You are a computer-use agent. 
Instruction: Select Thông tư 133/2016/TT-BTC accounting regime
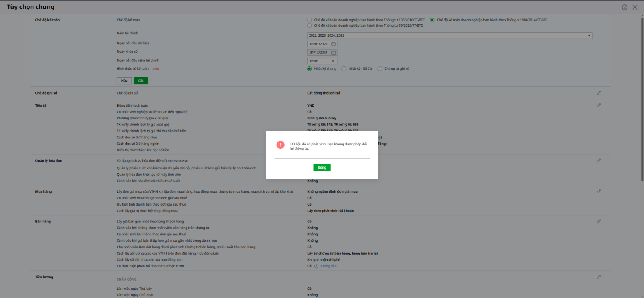pyautogui.click(x=310, y=20)
